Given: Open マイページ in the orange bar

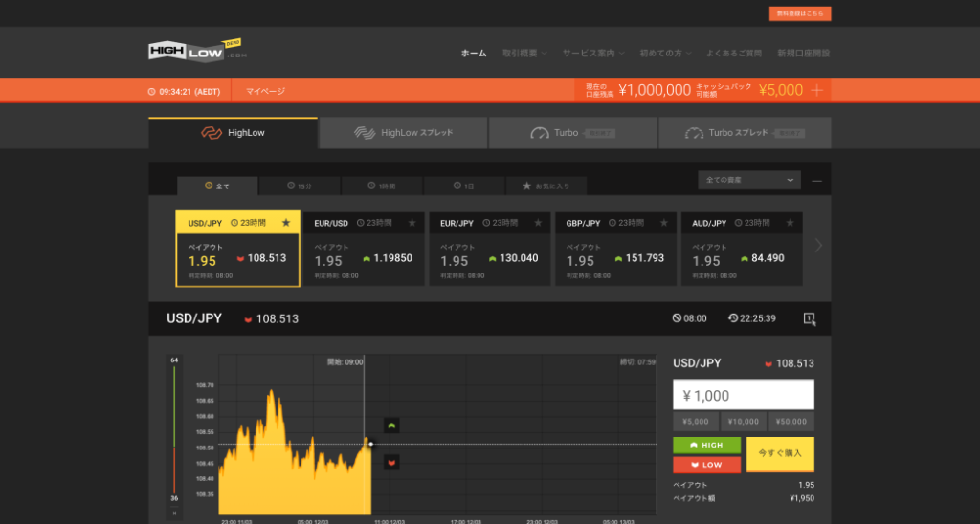Looking at the screenshot, I should [x=265, y=91].
